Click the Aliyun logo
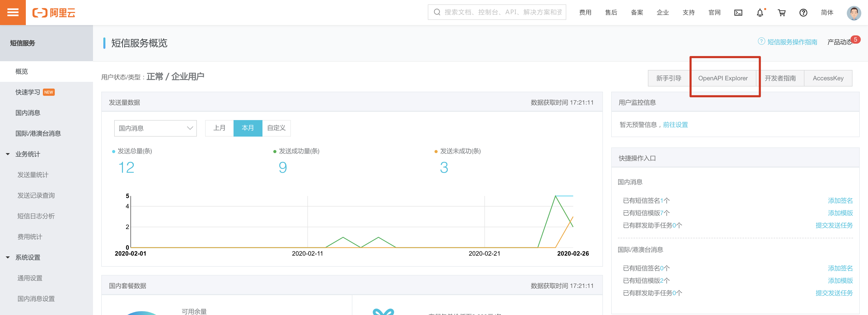Image resolution: width=868 pixels, height=315 pixels. (x=54, y=13)
